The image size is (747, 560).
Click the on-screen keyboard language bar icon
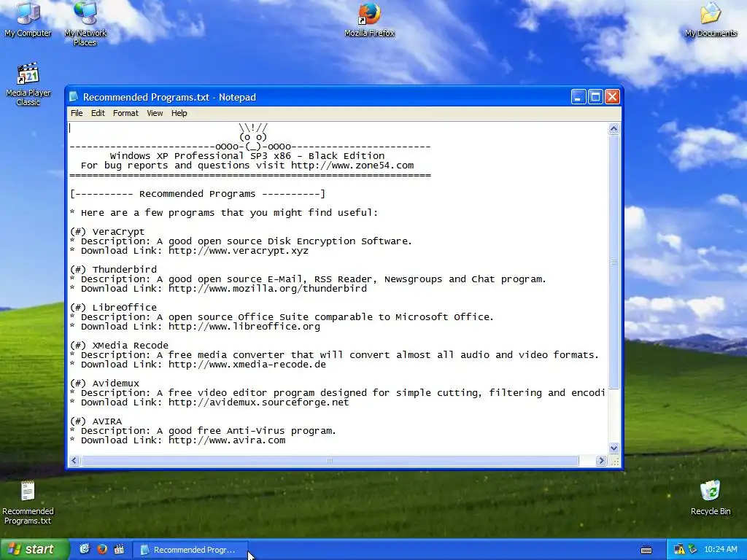[646, 550]
